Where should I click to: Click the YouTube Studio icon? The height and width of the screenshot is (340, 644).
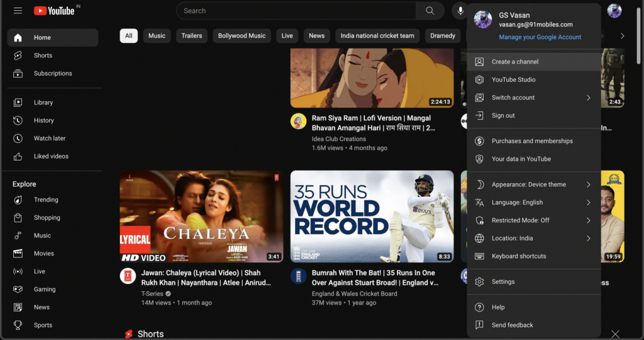pyautogui.click(x=479, y=80)
